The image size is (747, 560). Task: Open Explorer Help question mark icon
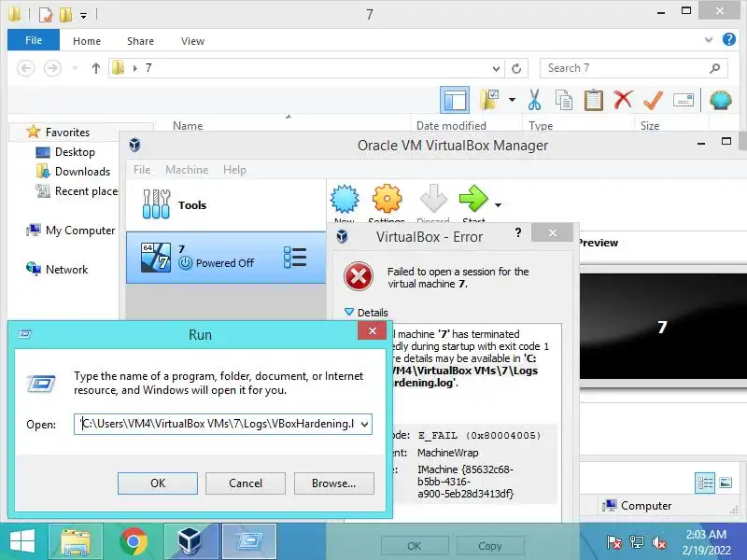(729, 39)
